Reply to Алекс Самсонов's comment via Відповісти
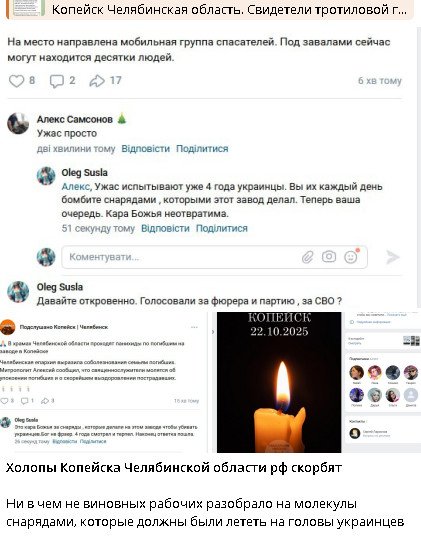Viewport: 421px width, 546px height. tap(146, 149)
